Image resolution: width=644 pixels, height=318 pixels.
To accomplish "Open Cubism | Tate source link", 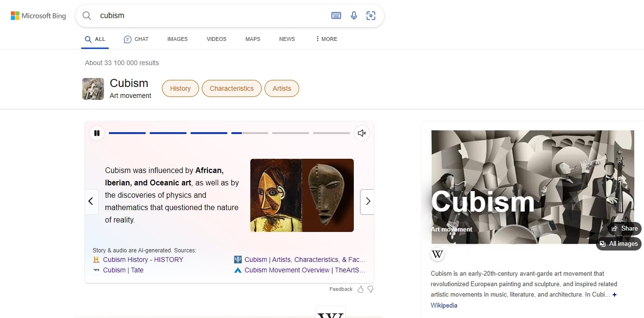I will pos(123,270).
